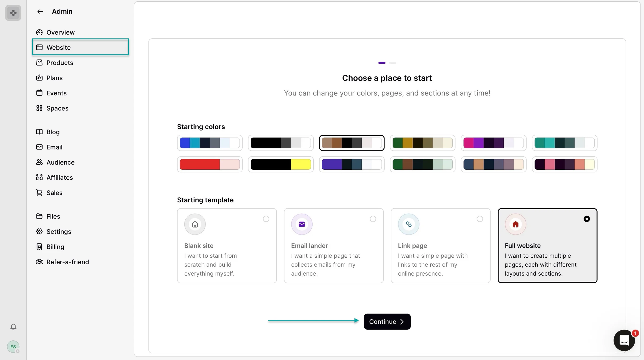Click the Spaces grid icon

coord(39,108)
